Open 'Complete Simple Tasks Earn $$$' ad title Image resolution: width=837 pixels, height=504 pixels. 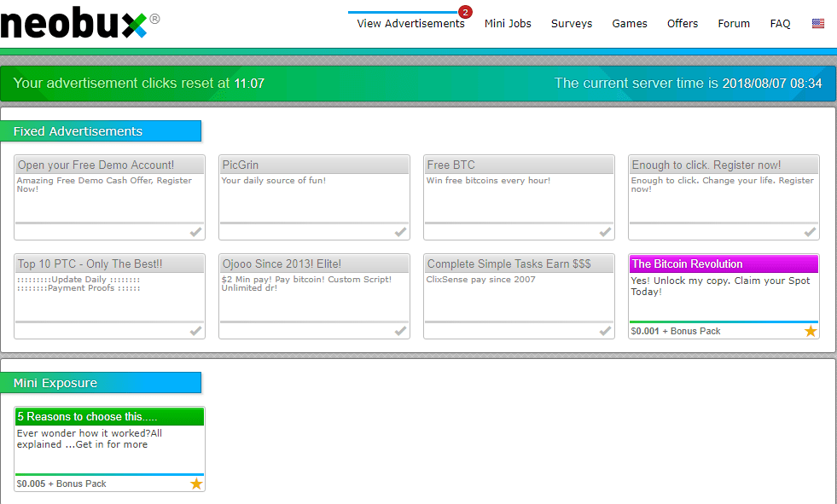509,264
